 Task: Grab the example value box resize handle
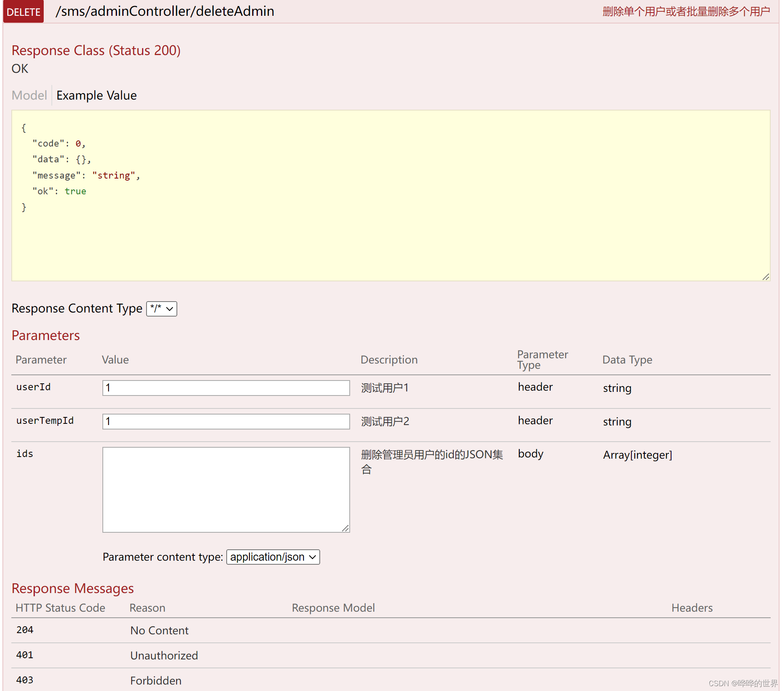(765, 277)
